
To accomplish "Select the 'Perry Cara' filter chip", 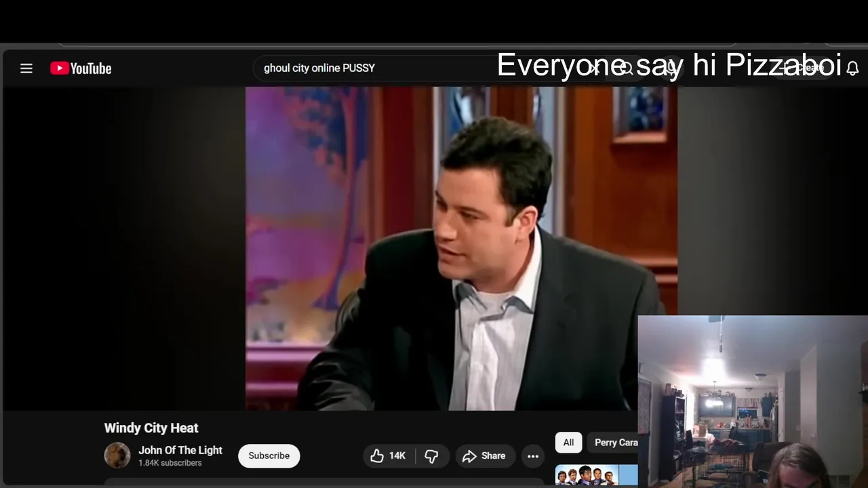I will (x=612, y=443).
